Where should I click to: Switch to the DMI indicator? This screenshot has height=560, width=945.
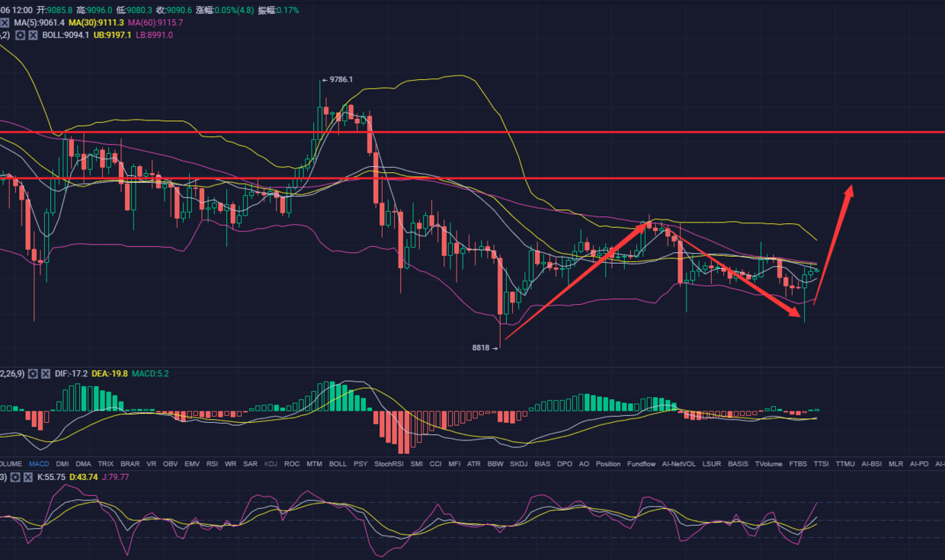[x=62, y=463]
